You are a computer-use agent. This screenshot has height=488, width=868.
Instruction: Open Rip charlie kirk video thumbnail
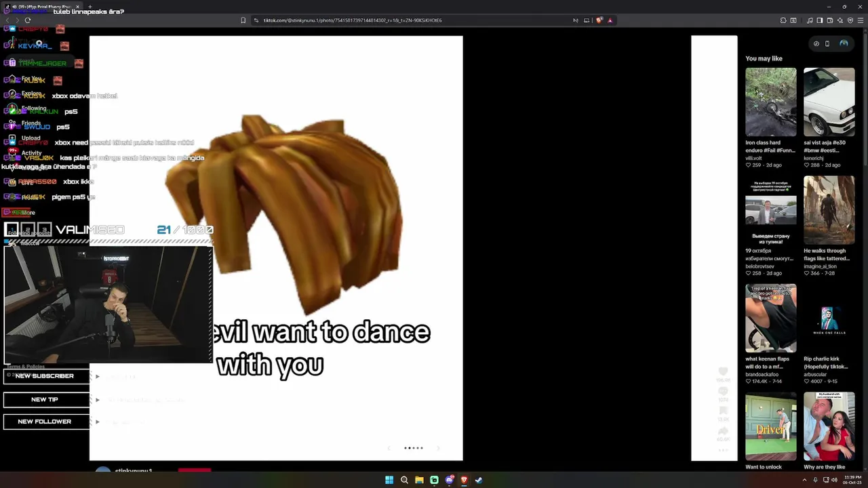tap(829, 319)
